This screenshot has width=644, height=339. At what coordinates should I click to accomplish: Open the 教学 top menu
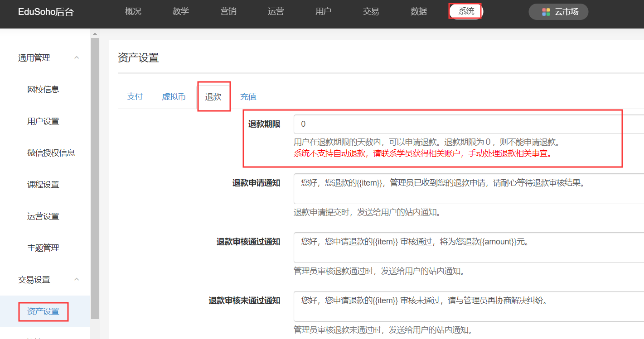coord(181,11)
